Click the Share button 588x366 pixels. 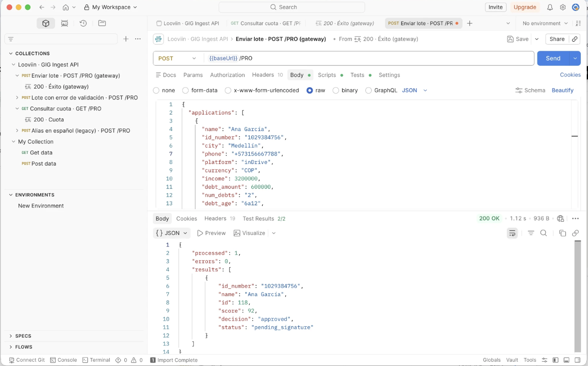(557, 39)
